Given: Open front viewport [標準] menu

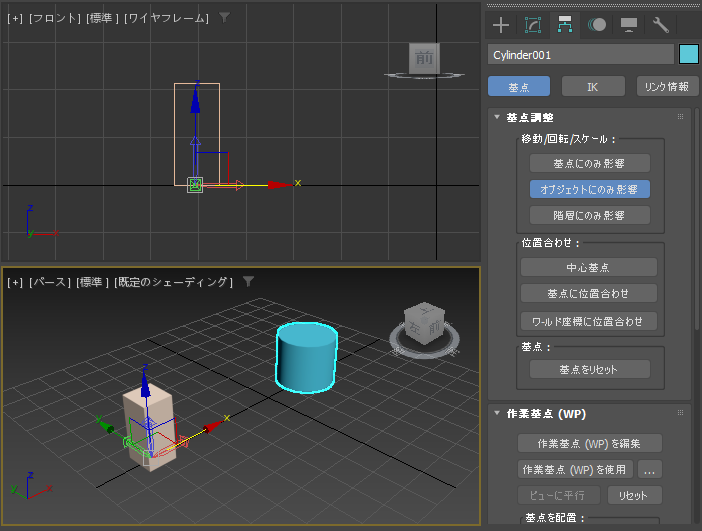Looking at the screenshot, I should [103, 18].
